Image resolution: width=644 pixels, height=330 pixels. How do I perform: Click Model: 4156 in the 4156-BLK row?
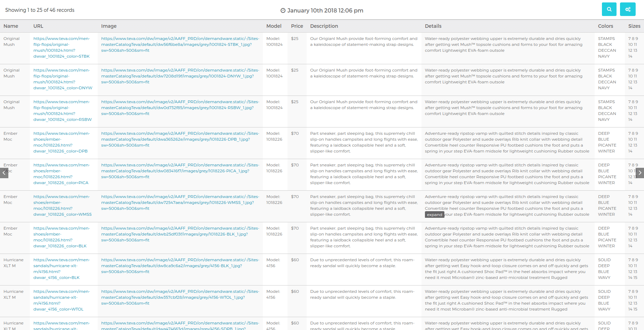[273, 263]
